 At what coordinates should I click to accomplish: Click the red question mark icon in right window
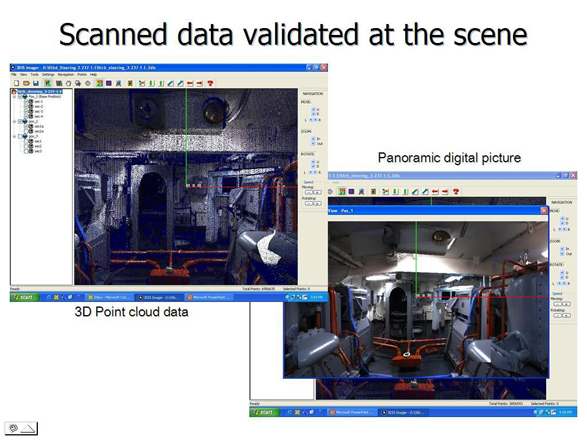click(x=456, y=191)
